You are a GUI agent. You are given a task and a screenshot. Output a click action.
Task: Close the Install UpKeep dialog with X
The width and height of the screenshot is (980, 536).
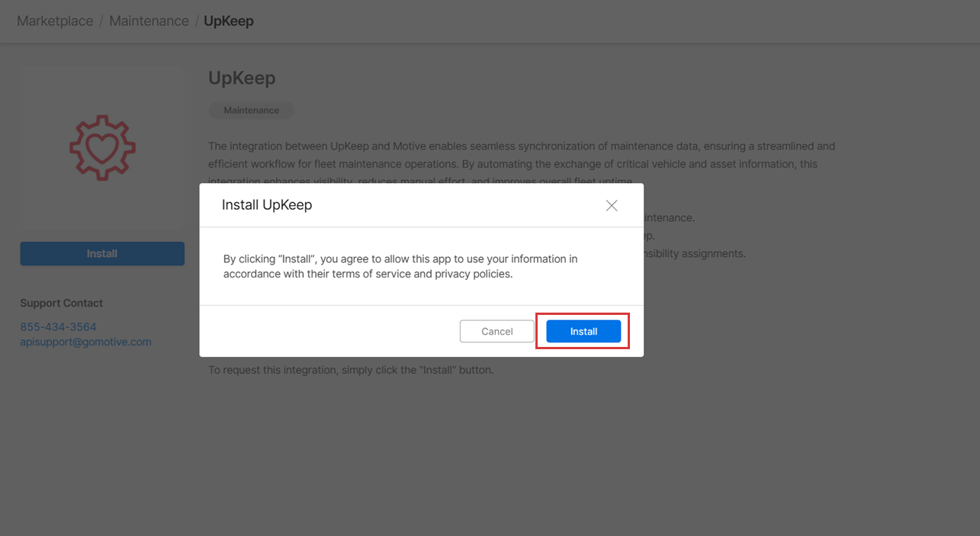click(611, 205)
